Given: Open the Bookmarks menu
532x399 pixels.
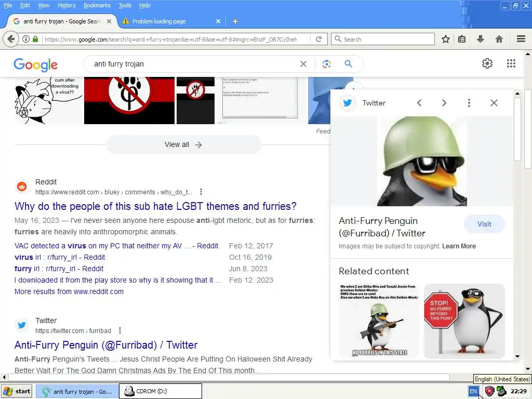Looking at the screenshot, I should [x=97, y=5].
